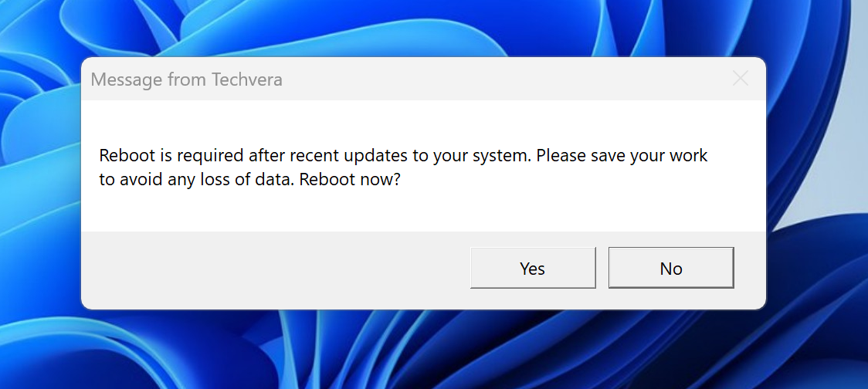Click the 'Message from Techvera' title text
This screenshot has height=389, width=868.
point(187,79)
